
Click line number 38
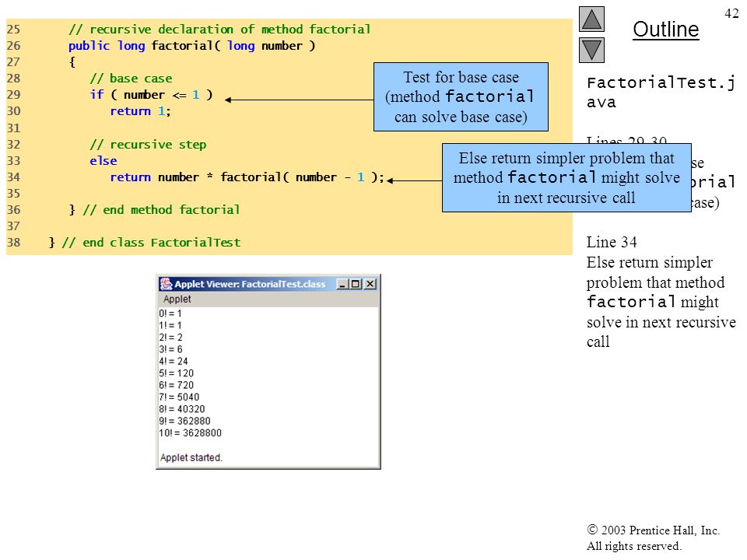pyautogui.click(x=13, y=243)
